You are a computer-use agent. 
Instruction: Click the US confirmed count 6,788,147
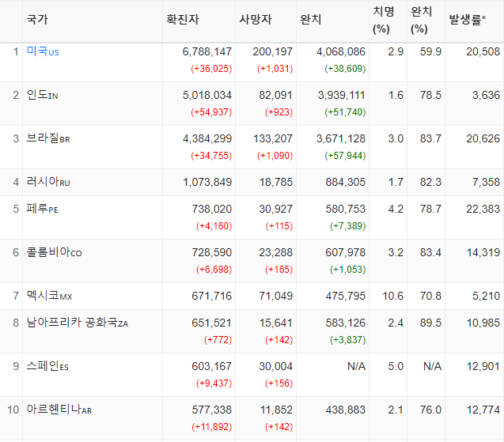[x=207, y=51]
